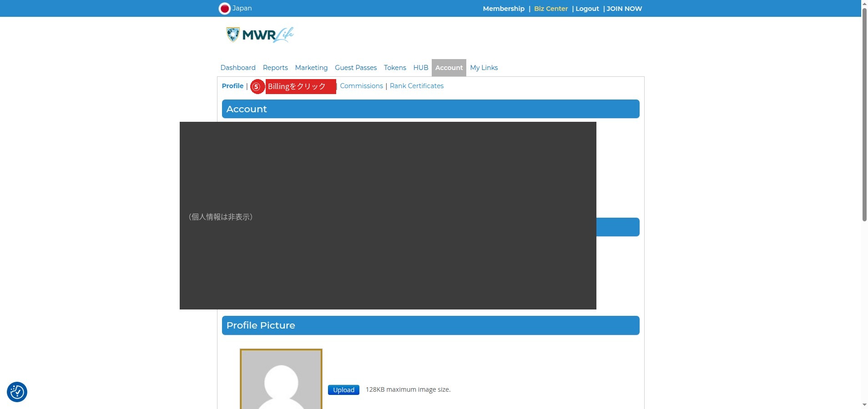Switch to the Reports tab
The height and width of the screenshot is (409, 868).
point(275,68)
